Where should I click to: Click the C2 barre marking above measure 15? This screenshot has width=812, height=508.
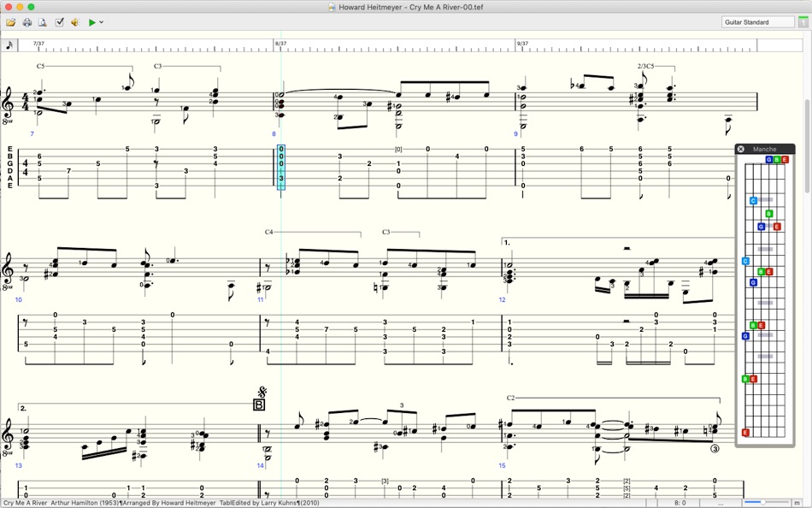tap(510, 399)
